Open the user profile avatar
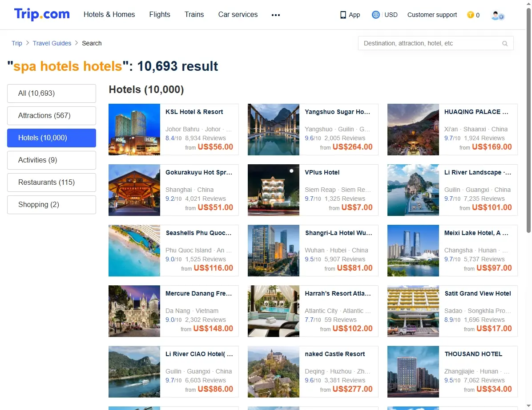The image size is (532, 410). click(497, 15)
